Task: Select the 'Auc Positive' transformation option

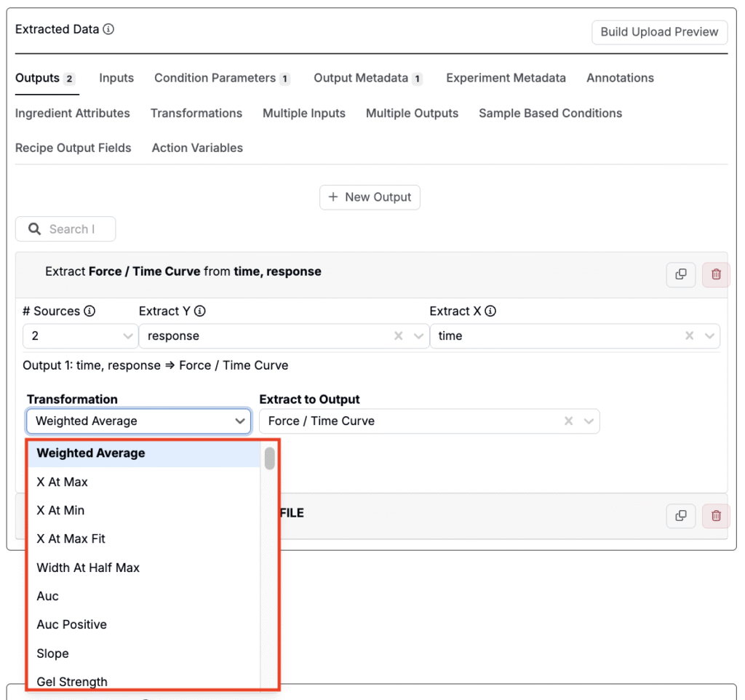Action: point(71,624)
